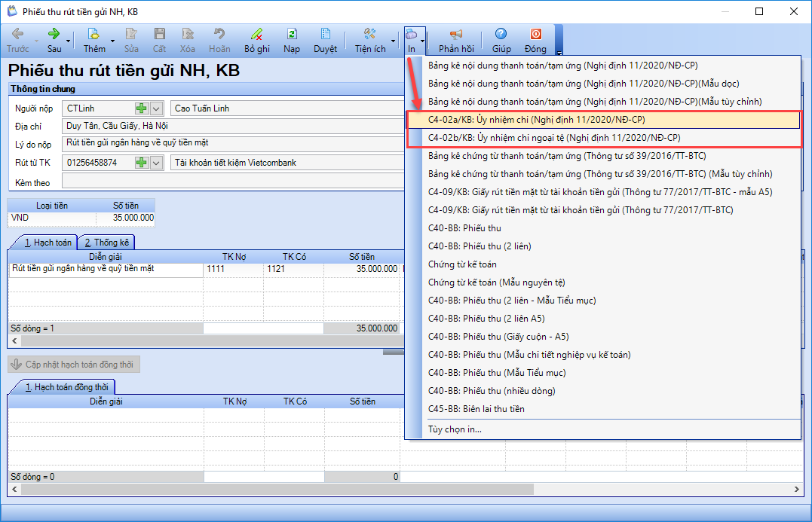
Task: Go to next record with Sau arrow
Action: (54, 34)
